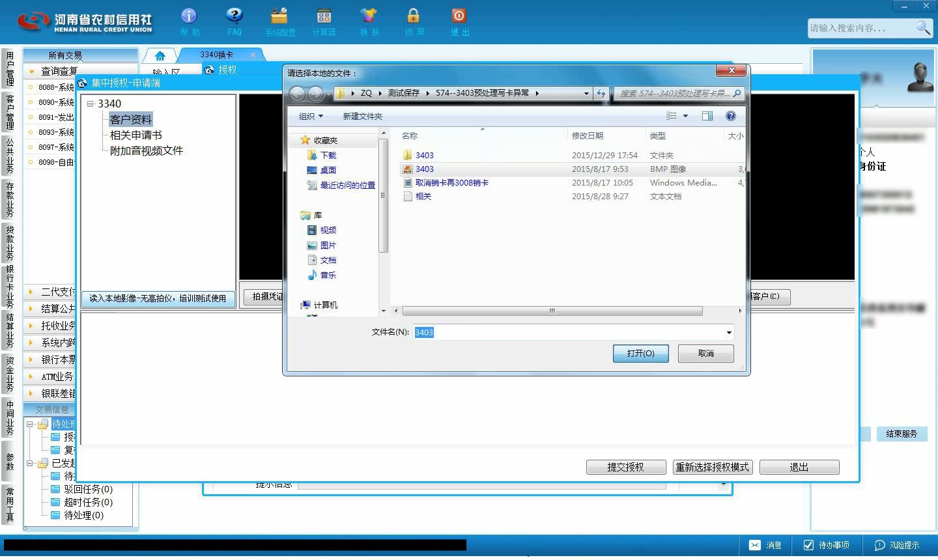Collapse the 3340 tree node
Image resolution: width=938 pixels, height=560 pixels.
[x=91, y=104]
